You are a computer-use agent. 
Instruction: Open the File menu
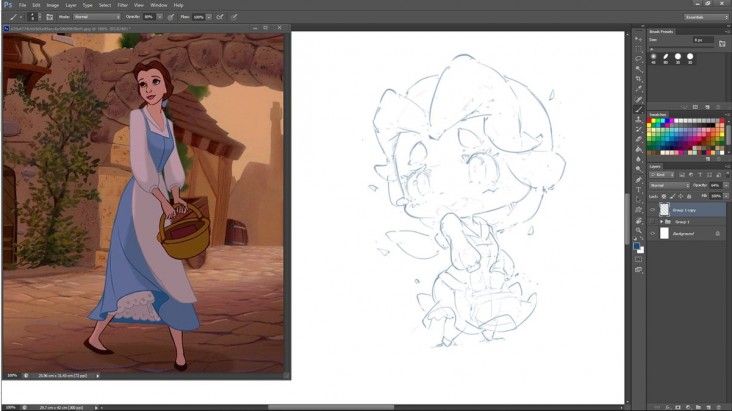[22, 5]
